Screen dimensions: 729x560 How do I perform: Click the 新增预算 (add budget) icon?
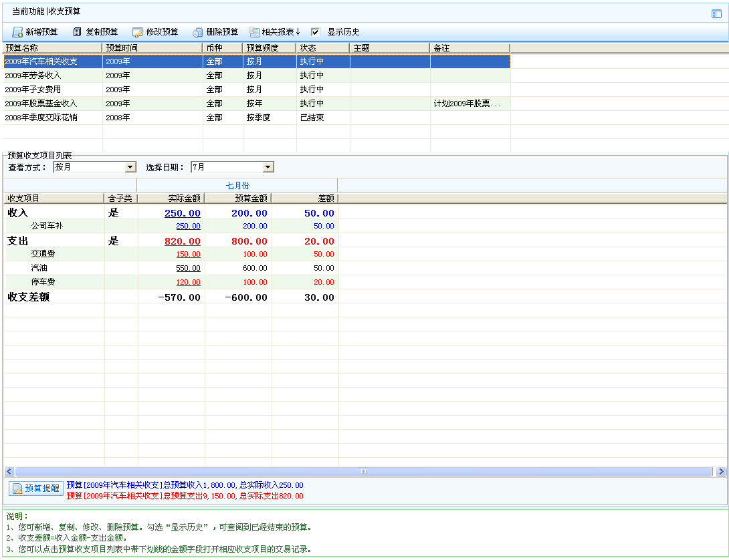pos(18,32)
